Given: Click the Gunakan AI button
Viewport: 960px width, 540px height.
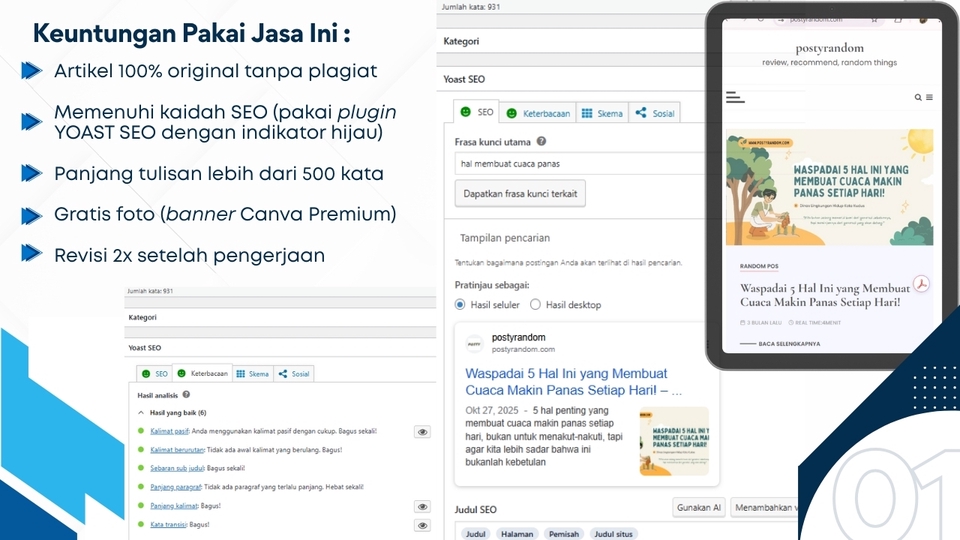Looking at the screenshot, I should [699, 508].
